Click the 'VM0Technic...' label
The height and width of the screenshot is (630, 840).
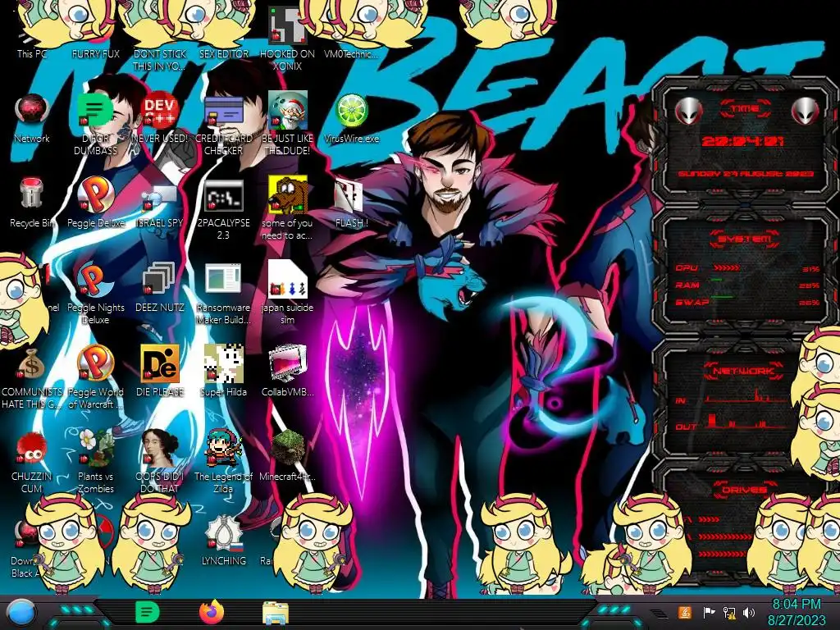pos(351,53)
